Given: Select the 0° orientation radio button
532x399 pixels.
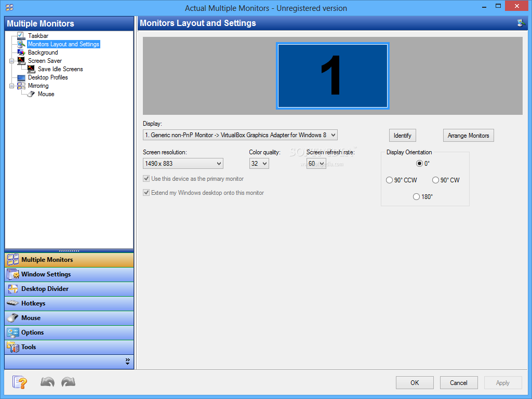Looking at the screenshot, I should (419, 164).
